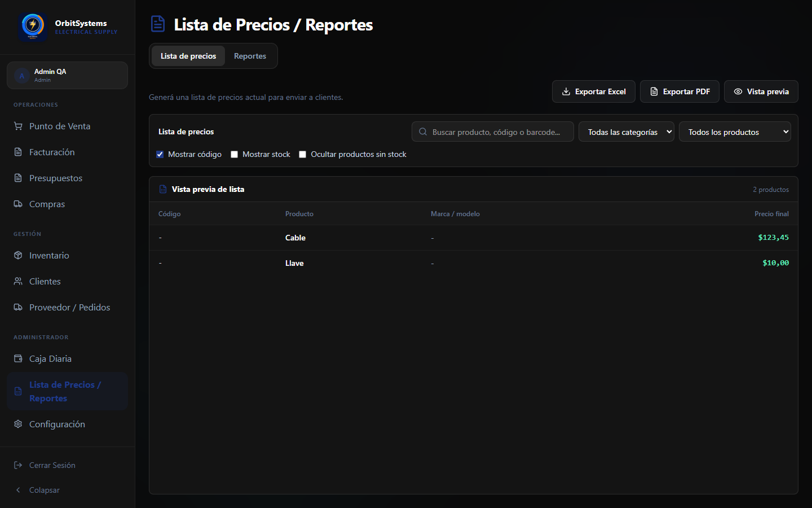
Task: Switch to Lista de precios tab
Action: [x=188, y=56]
